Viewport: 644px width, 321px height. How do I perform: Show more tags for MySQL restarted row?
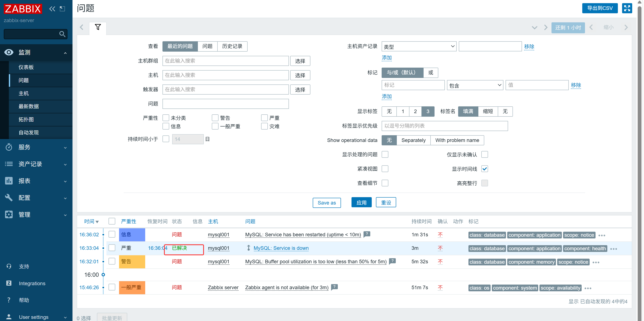[602, 235]
